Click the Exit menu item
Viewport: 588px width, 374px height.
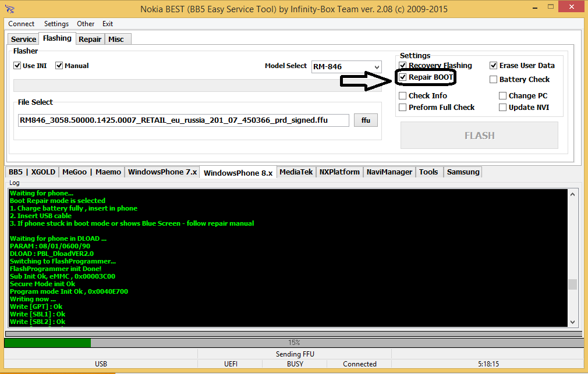click(x=108, y=24)
